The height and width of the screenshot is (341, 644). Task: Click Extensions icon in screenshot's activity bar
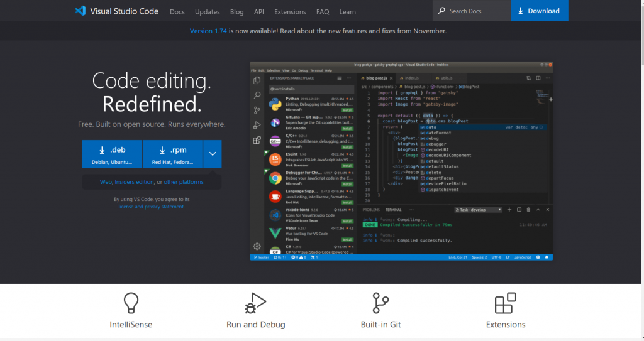257,140
